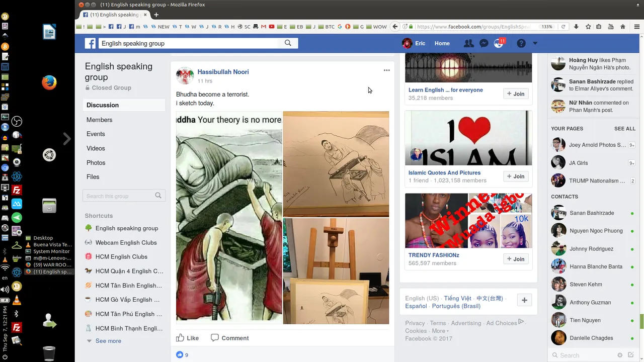The height and width of the screenshot is (362, 644).
Task: Click SEE ALL under Your Pages
Action: [625, 129]
